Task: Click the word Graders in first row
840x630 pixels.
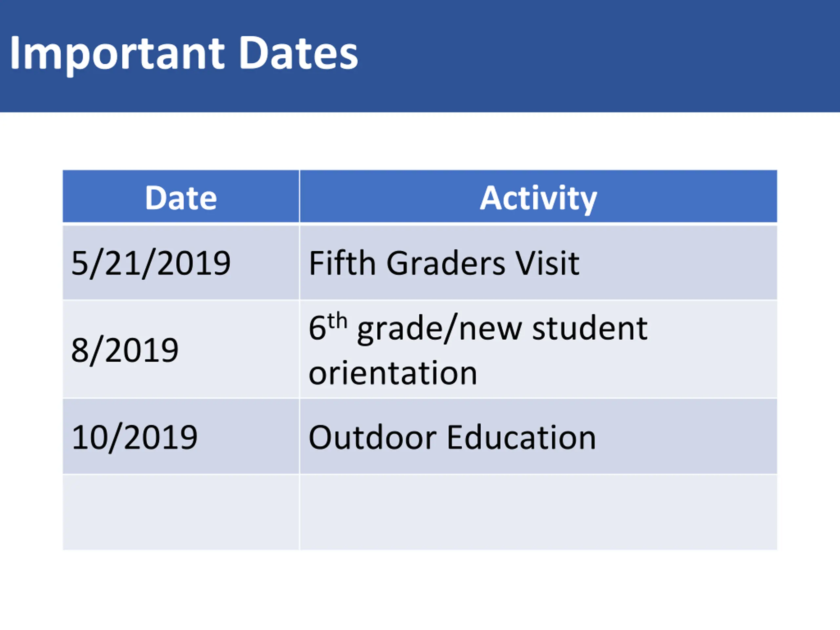Action: point(446,263)
